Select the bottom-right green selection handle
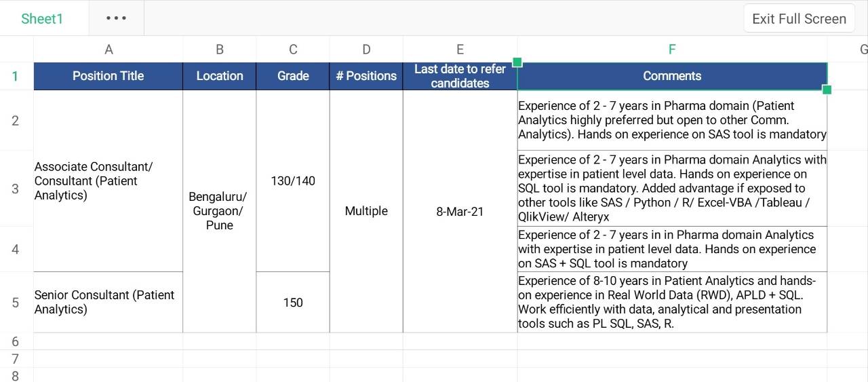This screenshot has width=868, height=382. point(827,90)
